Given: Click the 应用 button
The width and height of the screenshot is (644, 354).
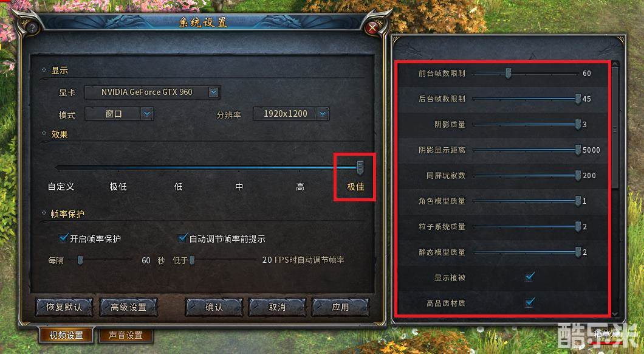Looking at the screenshot, I should [x=340, y=307].
